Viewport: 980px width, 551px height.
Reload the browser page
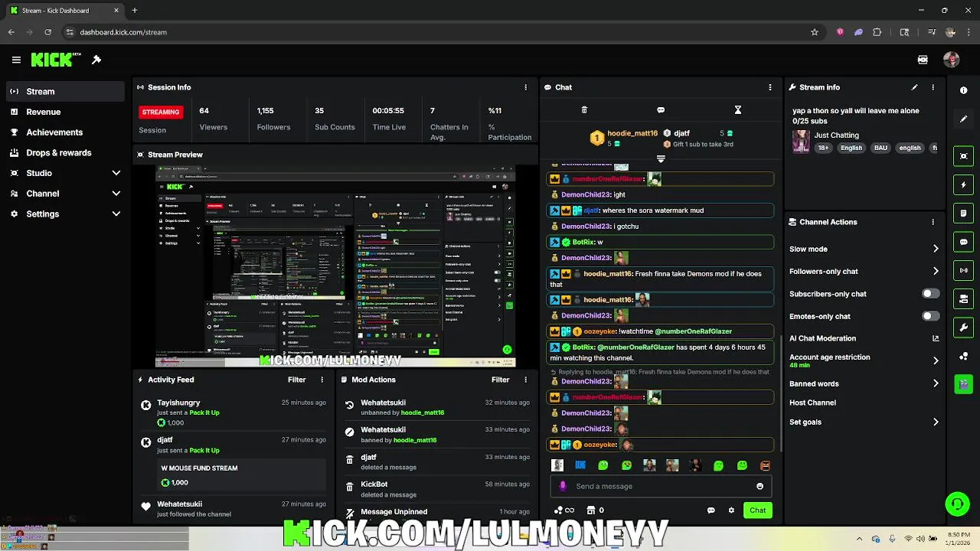[47, 32]
